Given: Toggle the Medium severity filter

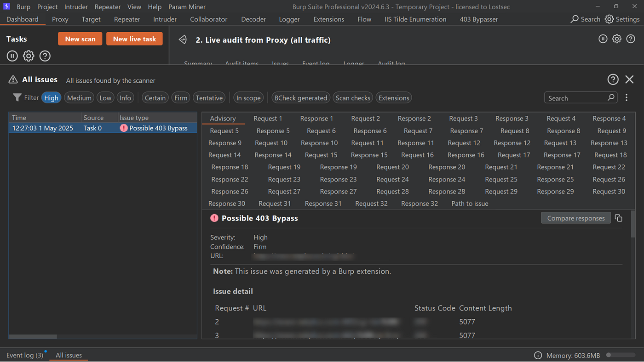Looking at the screenshot, I should 79,98.
